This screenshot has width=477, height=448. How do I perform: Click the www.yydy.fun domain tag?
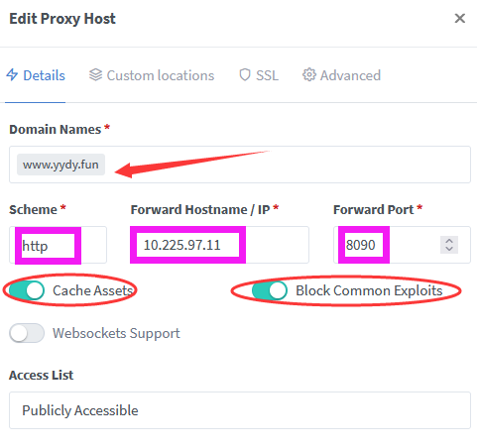coord(60,165)
